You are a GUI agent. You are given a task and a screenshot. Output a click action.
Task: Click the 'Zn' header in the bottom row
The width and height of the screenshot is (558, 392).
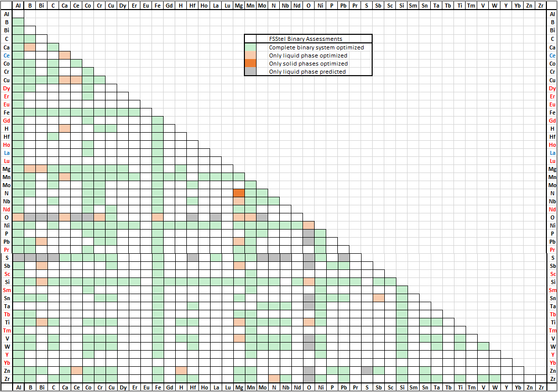[x=529, y=387]
